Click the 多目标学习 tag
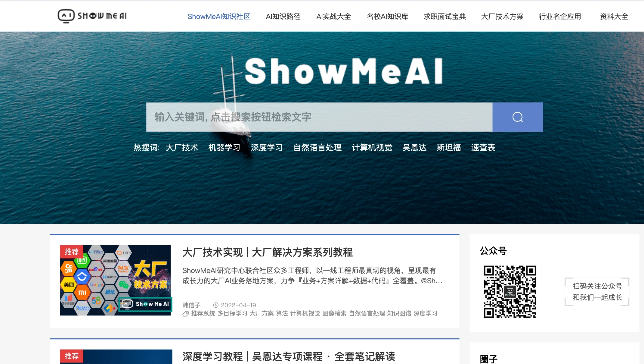Image resolution: width=644 pixels, height=364 pixels. pyautogui.click(x=232, y=314)
